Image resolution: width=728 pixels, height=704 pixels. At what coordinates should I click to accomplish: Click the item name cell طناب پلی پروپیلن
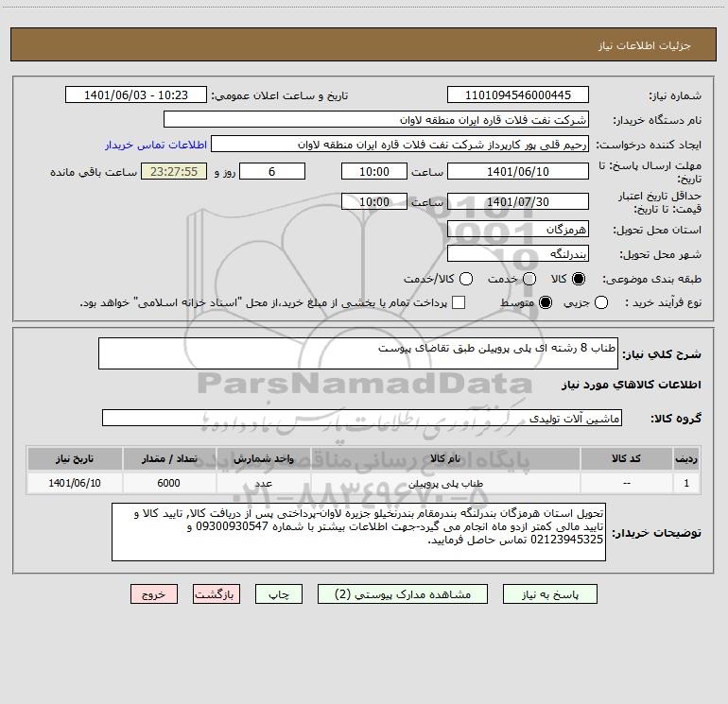click(444, 483)
